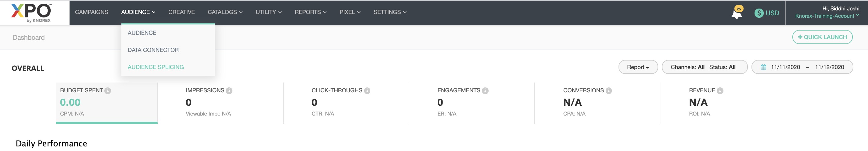Image resolution: width=868 pixels, height=151 pixels.
Task: Expand the Report dropdown
Action: click(x=637, y=67)
